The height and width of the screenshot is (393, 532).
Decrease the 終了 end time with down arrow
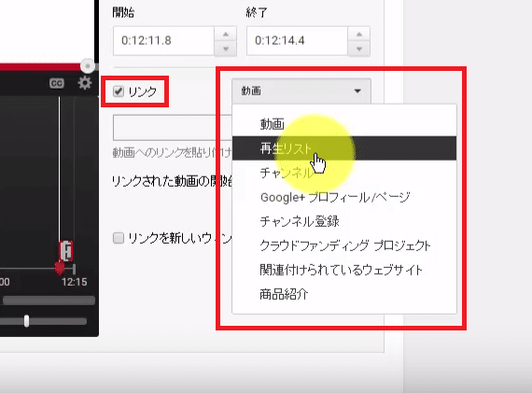click(x=359, y=49)
